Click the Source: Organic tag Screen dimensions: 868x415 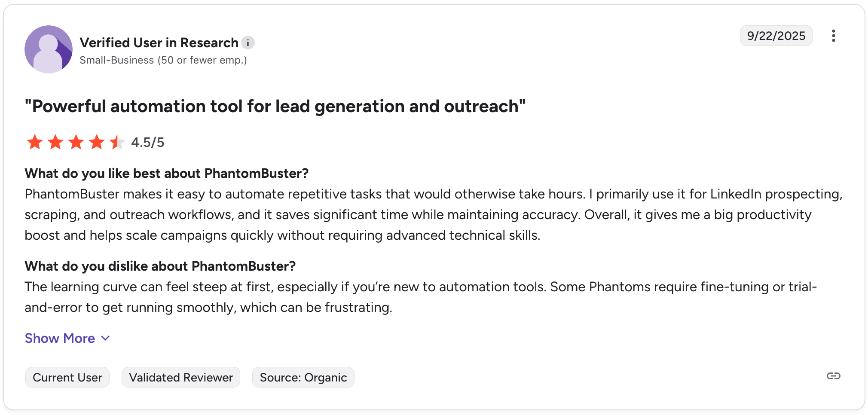pos(303,378)
